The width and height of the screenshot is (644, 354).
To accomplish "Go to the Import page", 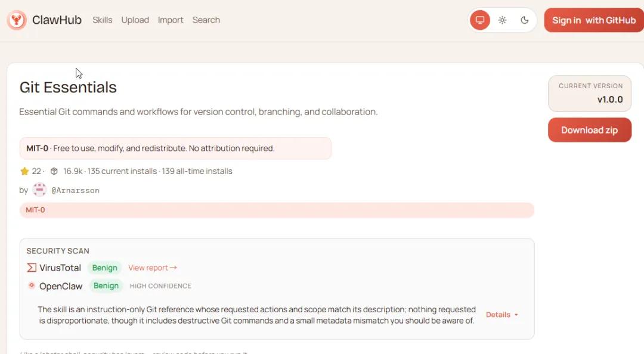I will [x=171, y=20].
